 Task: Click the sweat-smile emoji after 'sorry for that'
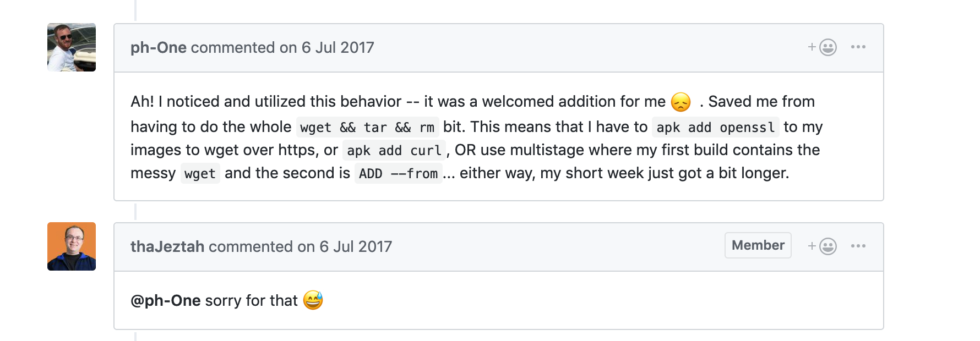(313, 300)
